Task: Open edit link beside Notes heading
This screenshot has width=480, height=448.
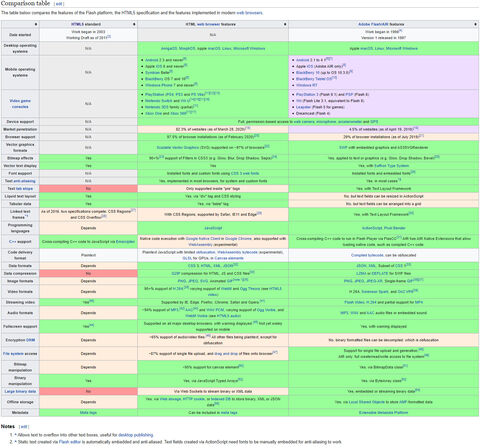Action: [24, 427]
